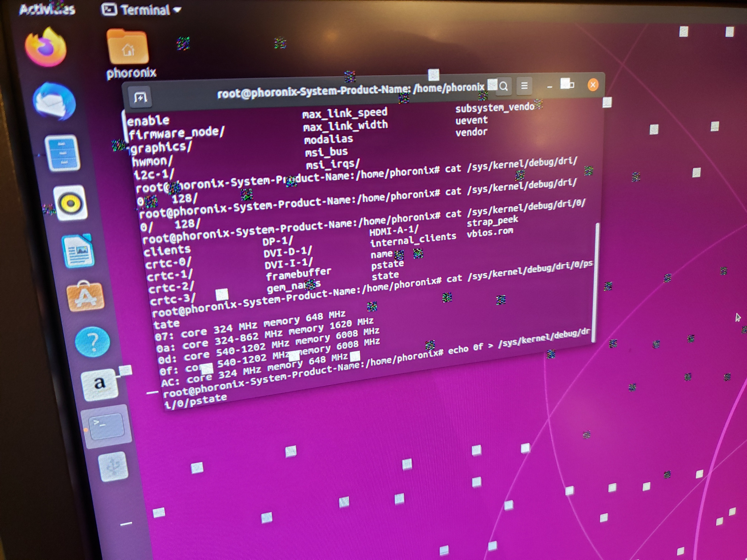The width and height of the screenshot is (747, 560).
Task: Click the 'firmware_node/' entry in Terminal
Action: [177, 133]
